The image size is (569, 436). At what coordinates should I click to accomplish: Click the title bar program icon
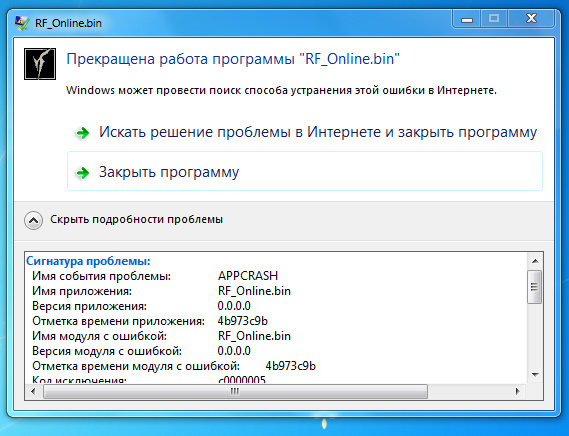[22, 23]
